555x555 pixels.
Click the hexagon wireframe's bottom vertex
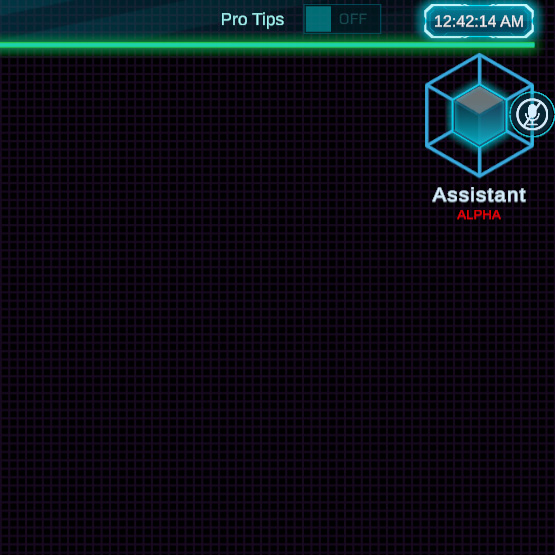coord(479,174)
